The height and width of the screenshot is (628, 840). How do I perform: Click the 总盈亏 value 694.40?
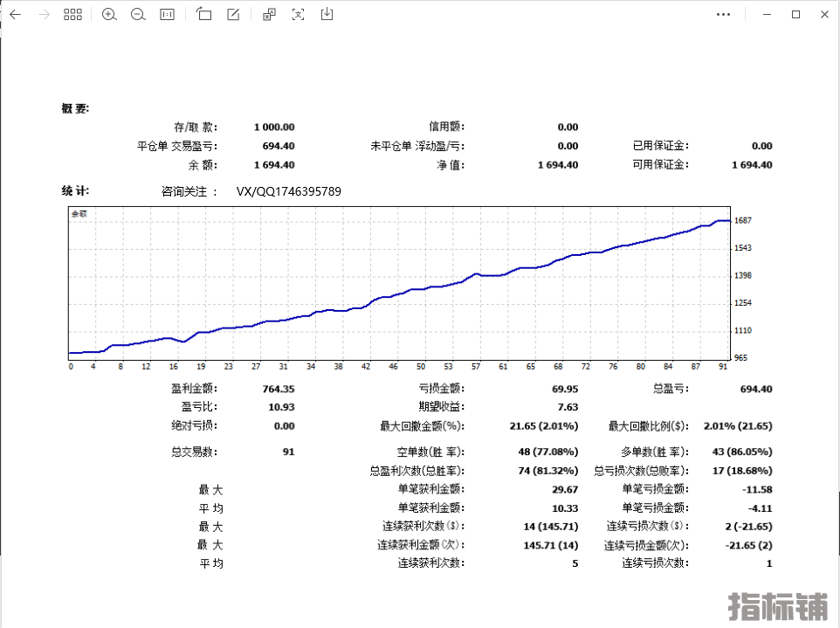755,389
